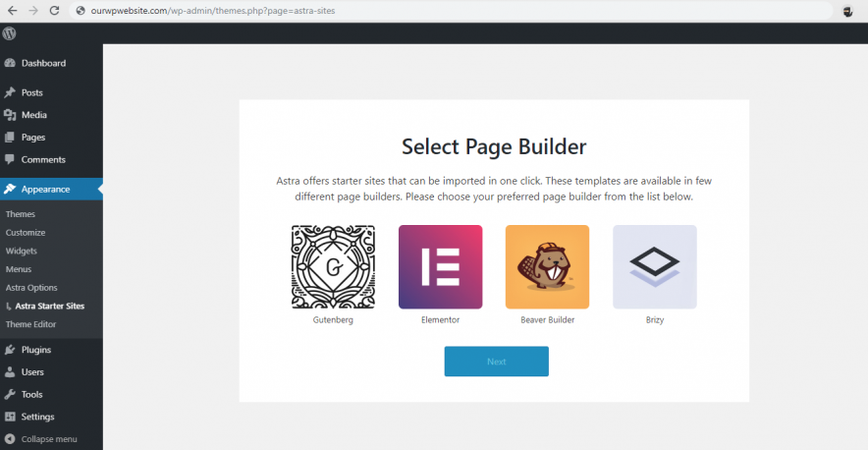Viewport: 868px width, 450px height.
Task: Open the Customize submenu link
Action: [26, 233]
